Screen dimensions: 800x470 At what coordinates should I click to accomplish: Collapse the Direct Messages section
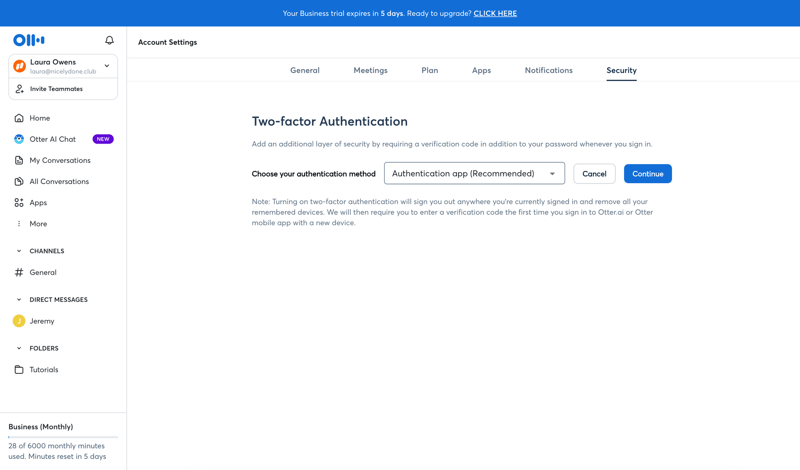(x=19, y=300)
